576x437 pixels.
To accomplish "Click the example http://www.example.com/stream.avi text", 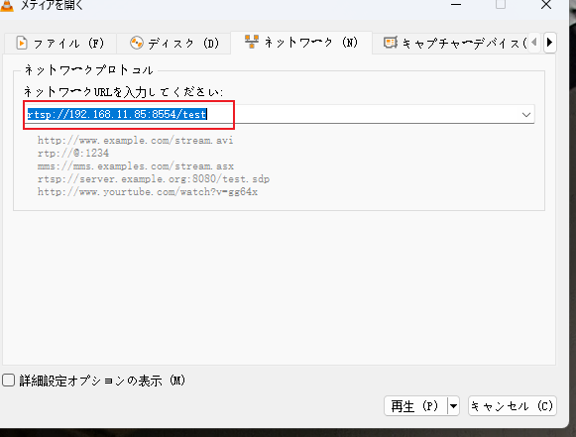I will click(135, 140).
